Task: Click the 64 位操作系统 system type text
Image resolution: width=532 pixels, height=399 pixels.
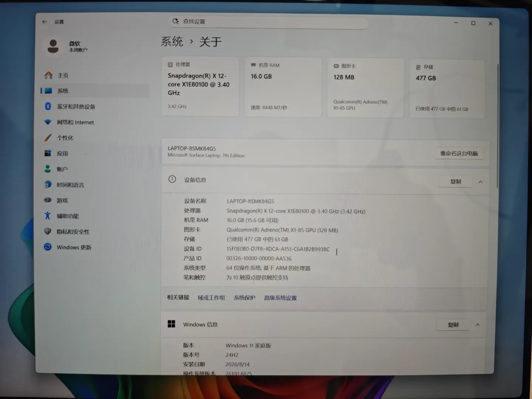Action: click(268, 267)
